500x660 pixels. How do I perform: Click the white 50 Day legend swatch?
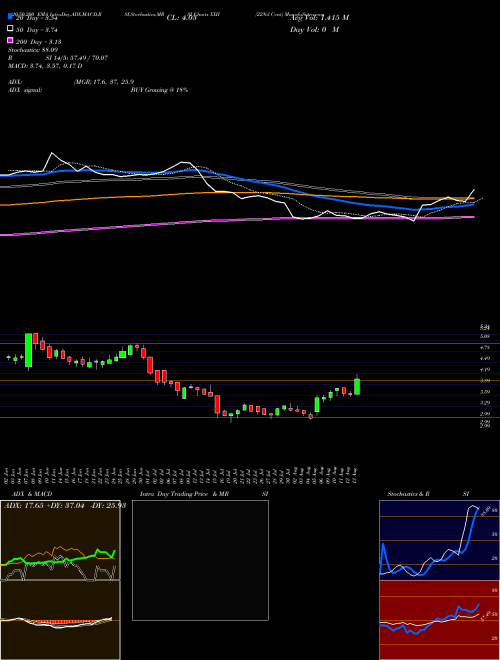10,29
